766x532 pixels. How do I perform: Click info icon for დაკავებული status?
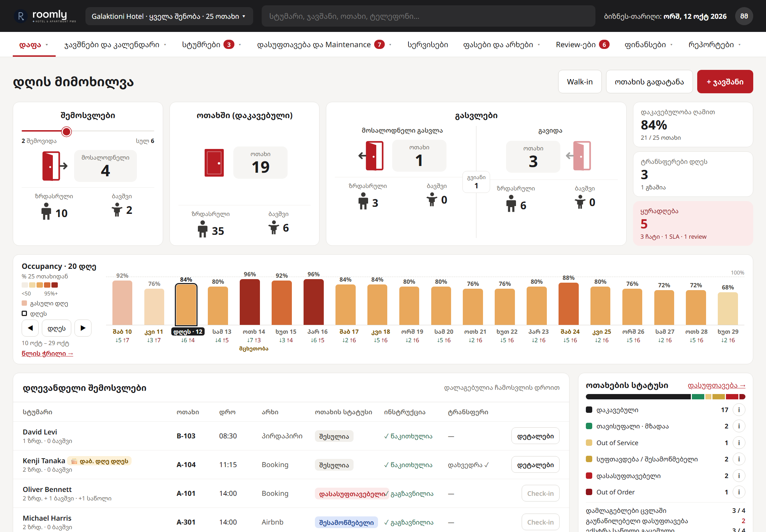click(739, 410)
